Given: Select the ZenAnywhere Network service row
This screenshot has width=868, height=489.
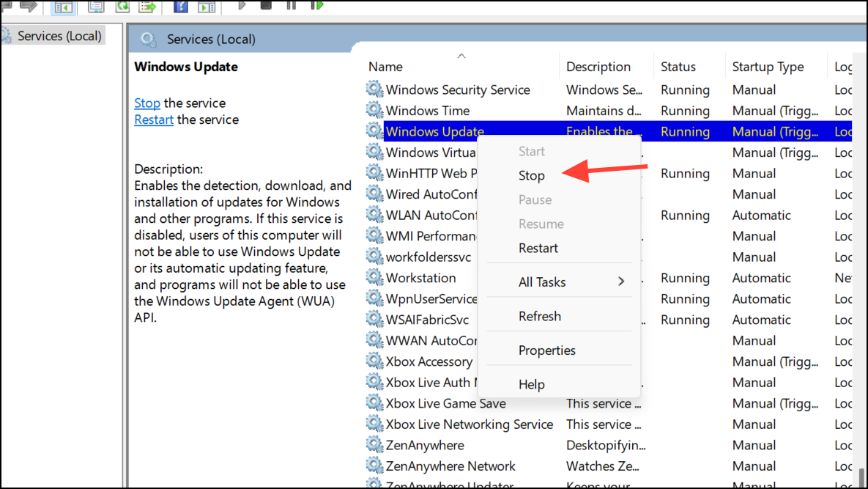Looking at the screenshot, I should tap(609, 466).
